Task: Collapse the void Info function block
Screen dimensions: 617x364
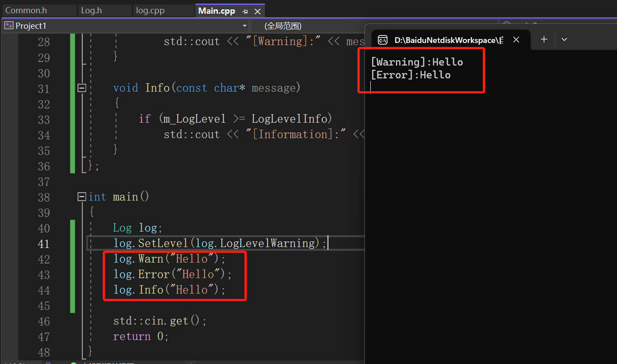Action: tap(81, 88)
